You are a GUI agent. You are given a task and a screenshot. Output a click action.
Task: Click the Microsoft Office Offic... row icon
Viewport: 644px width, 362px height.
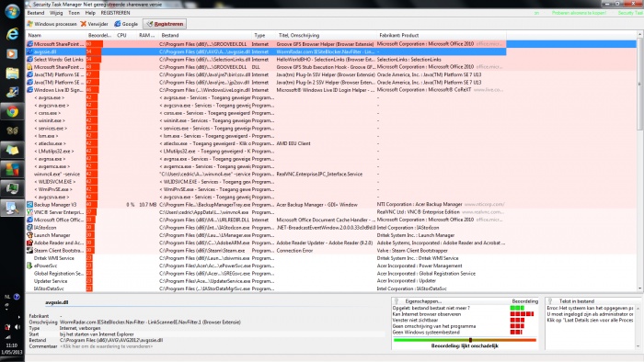pyautogui.click(x=29, y=220)
